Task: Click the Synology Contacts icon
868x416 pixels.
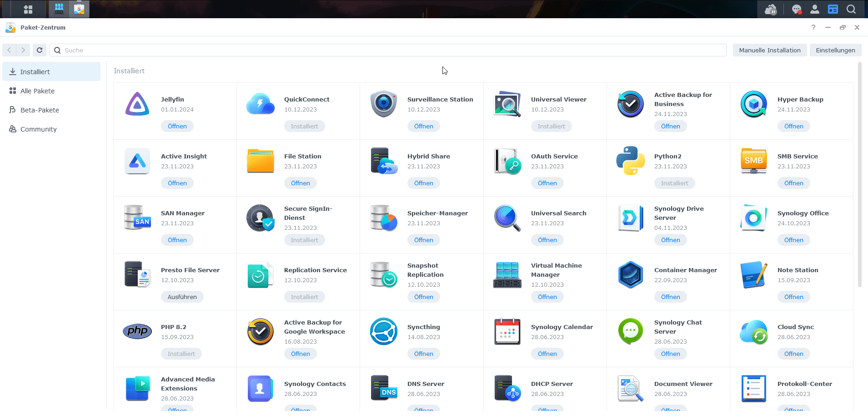Action: [x=261, y=388]
